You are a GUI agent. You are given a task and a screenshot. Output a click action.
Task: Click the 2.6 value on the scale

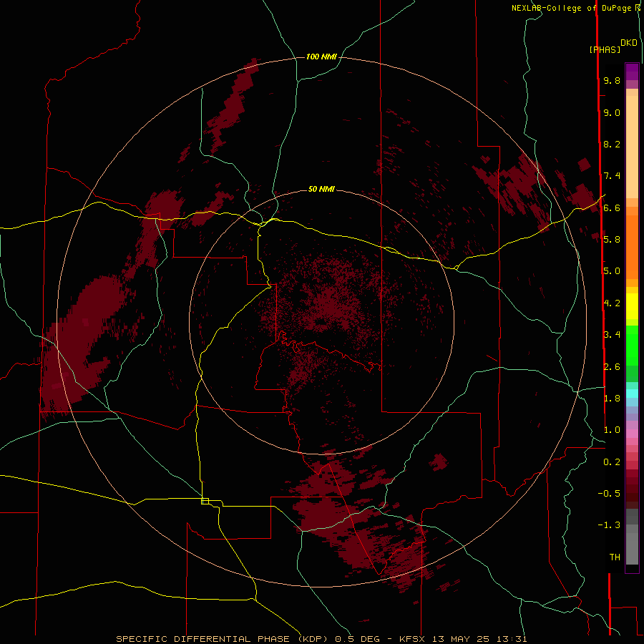[x=612, y=367]
